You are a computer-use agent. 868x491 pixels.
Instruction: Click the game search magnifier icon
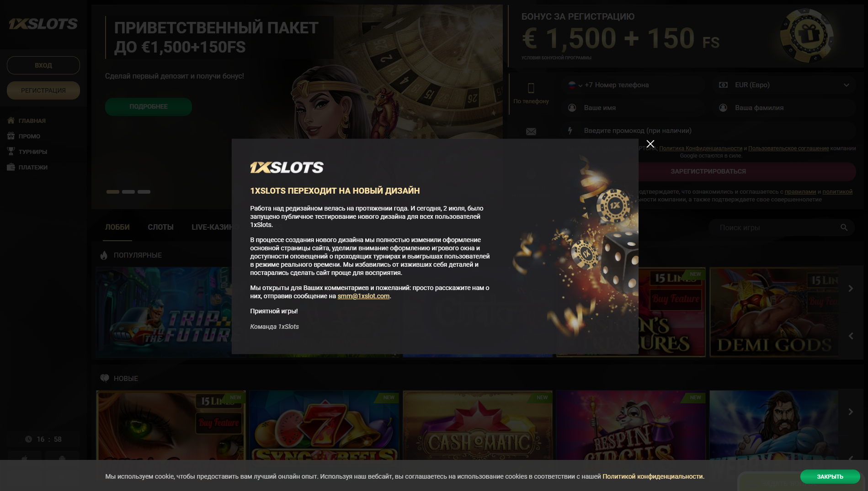click(x=844, y=227)
